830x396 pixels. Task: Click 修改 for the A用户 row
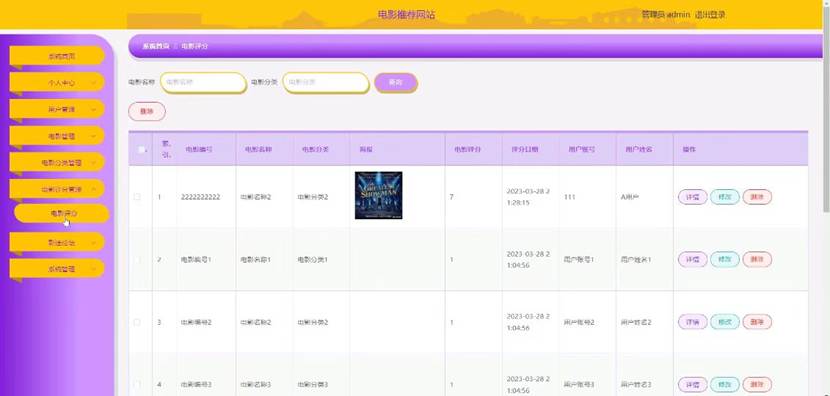(x=725, y=197)
